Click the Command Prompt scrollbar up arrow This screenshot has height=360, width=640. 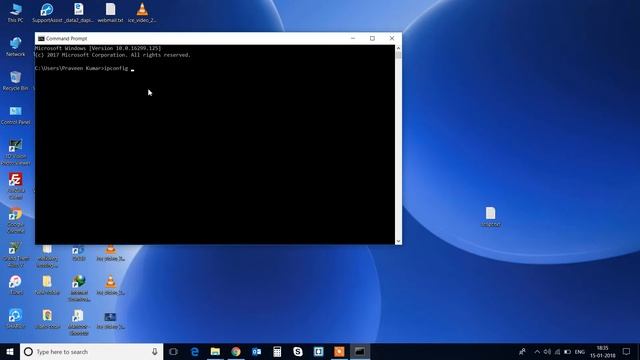point(398,48)
